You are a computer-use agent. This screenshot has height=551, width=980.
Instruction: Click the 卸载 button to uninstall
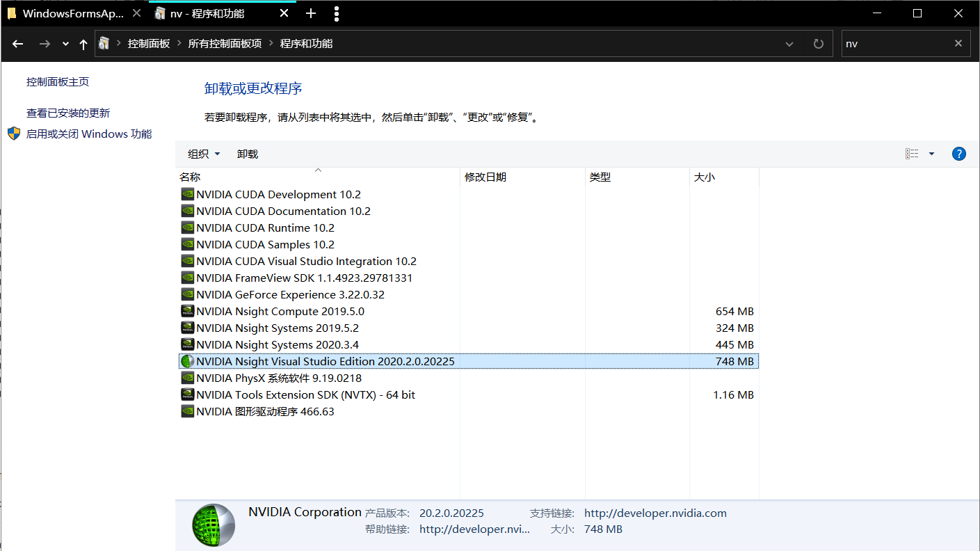(x=247, y=154)
